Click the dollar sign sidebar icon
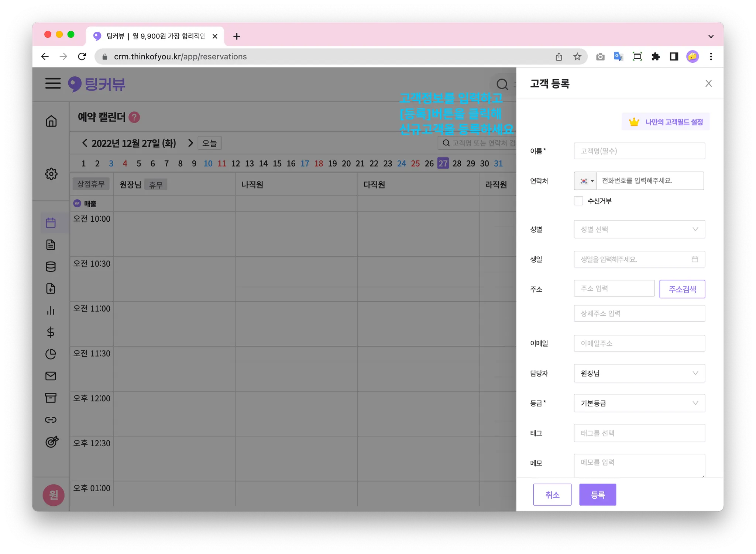 [x=51, y=332]
